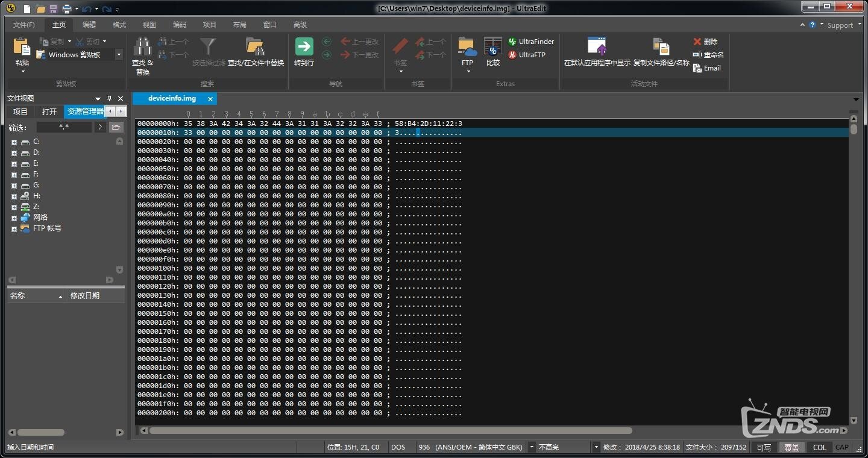Switch to the 视图 ribbon tab

click(x=149, y=25)
